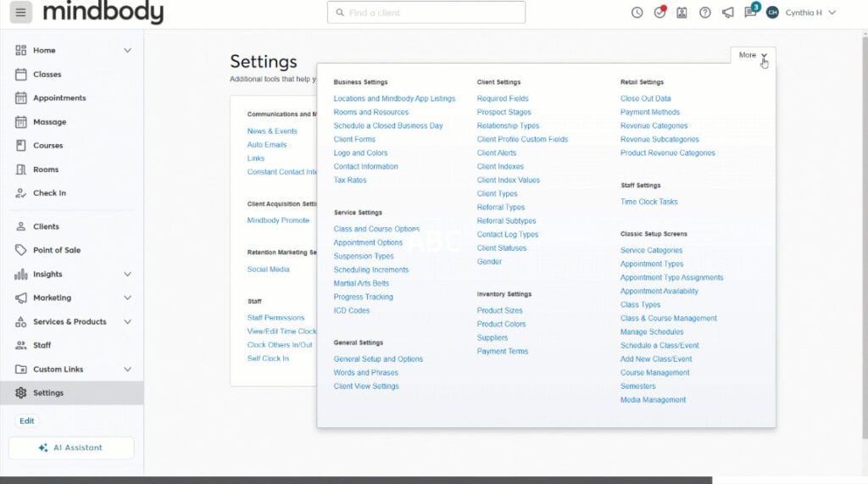Image resolution: width=868 pixels, height=484 pixels.
Task: Open Class and Course Options
Action: 376,229
